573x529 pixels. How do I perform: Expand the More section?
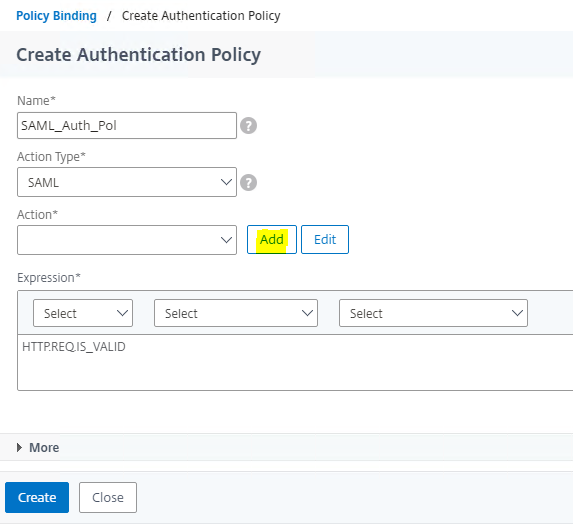(x=38, y=448)
